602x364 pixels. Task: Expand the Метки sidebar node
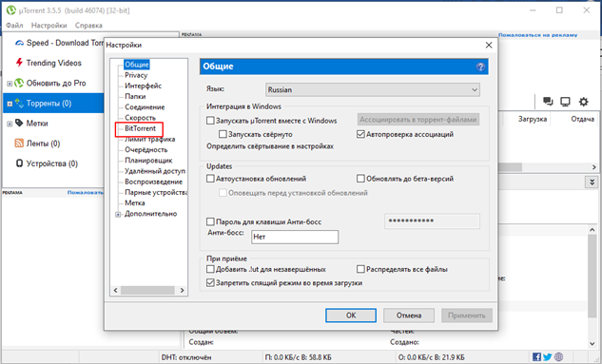click(10, 124)
